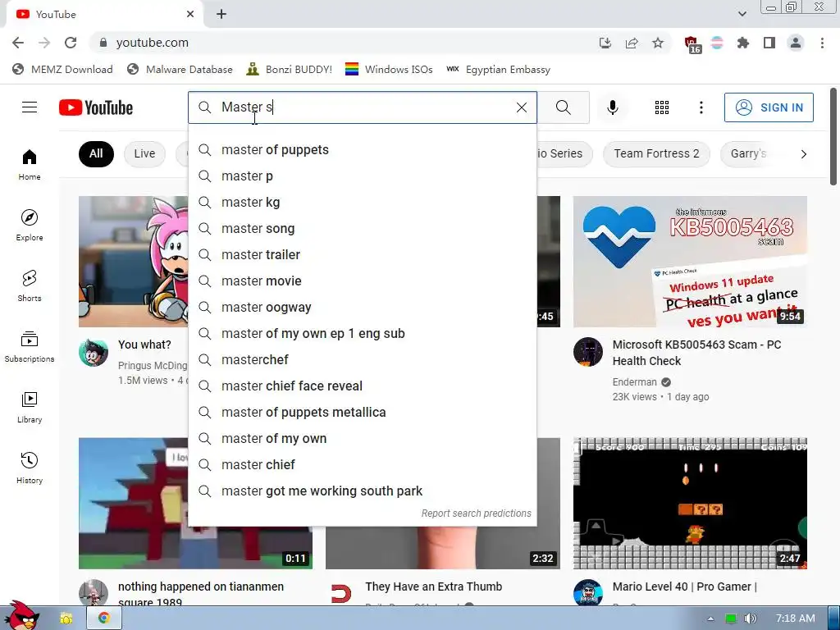Open the volume speaker tray icon

click(751, 619)
